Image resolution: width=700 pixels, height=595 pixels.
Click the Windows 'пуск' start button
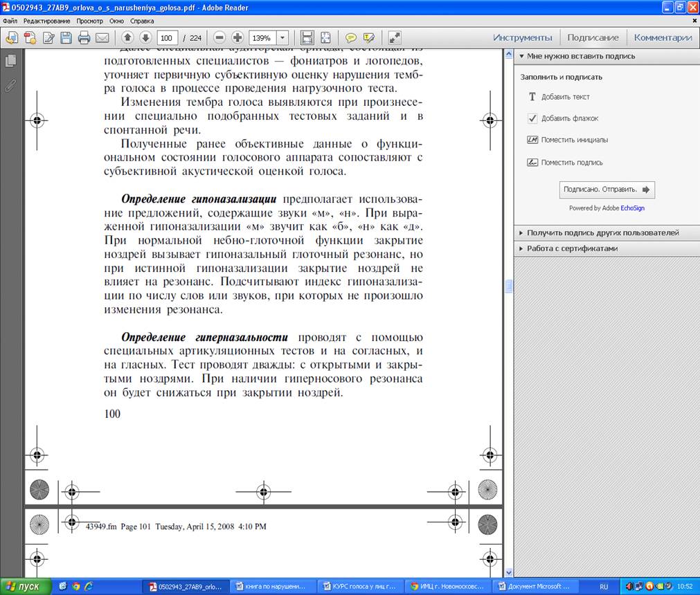coord(25,587)
